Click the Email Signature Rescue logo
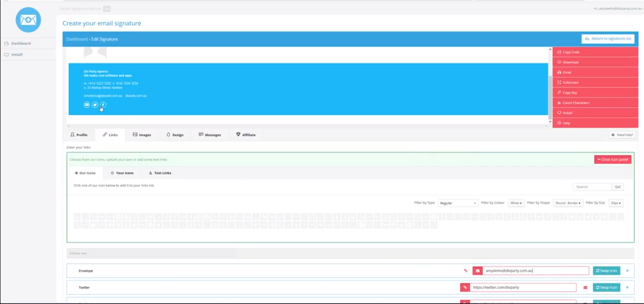 tap(28, 20)
